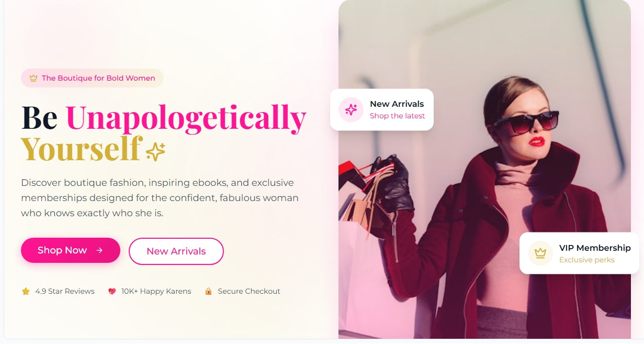Click the "10K+ Happy Karens" text
This screenshot has height=344, width=644.
[x=156, y=291]
